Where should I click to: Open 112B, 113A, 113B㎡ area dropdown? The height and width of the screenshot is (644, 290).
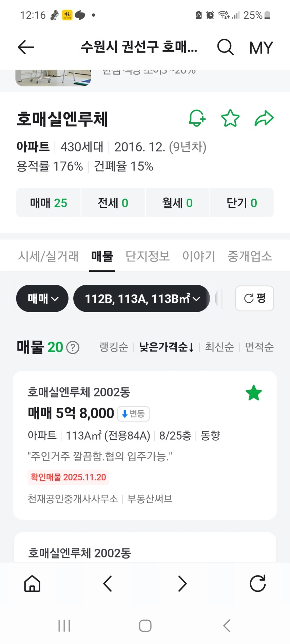pyautogui.click(x=142, y=298)
